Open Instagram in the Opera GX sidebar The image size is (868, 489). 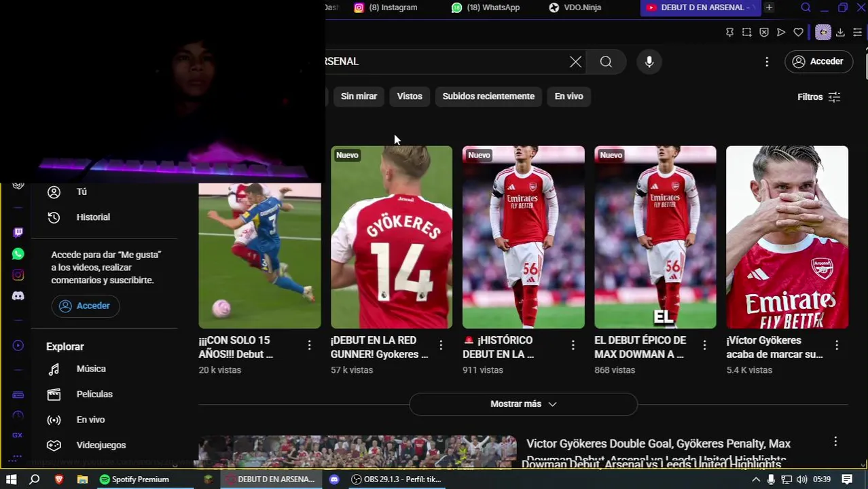(x=18, y=275)
